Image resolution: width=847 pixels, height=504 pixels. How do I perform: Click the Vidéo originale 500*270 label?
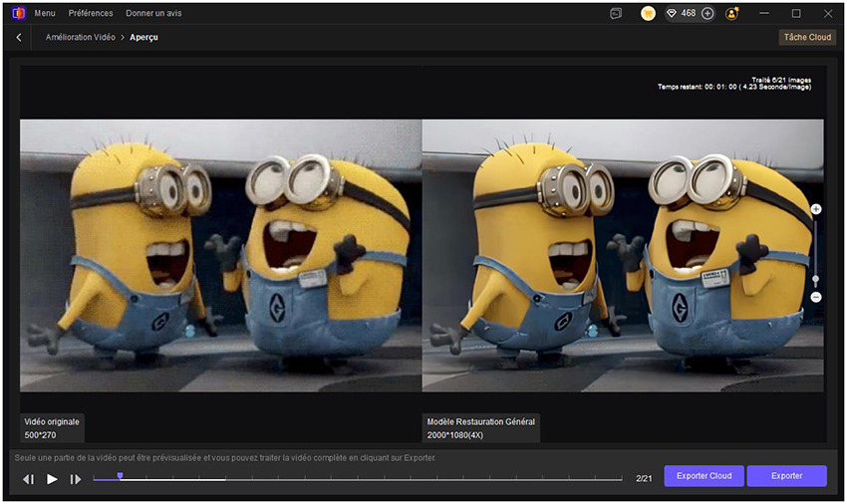(x=52, y=428)
